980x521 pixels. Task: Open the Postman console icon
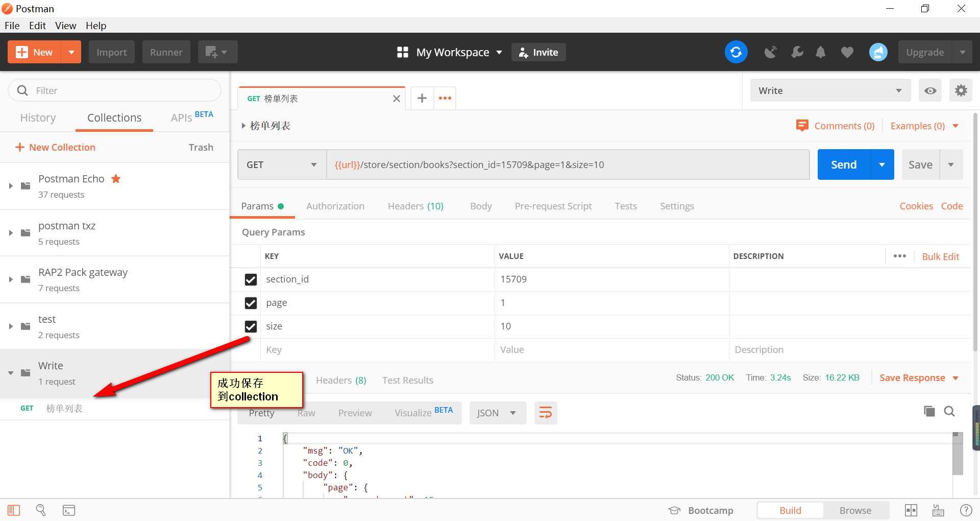[x=69, y=510]
